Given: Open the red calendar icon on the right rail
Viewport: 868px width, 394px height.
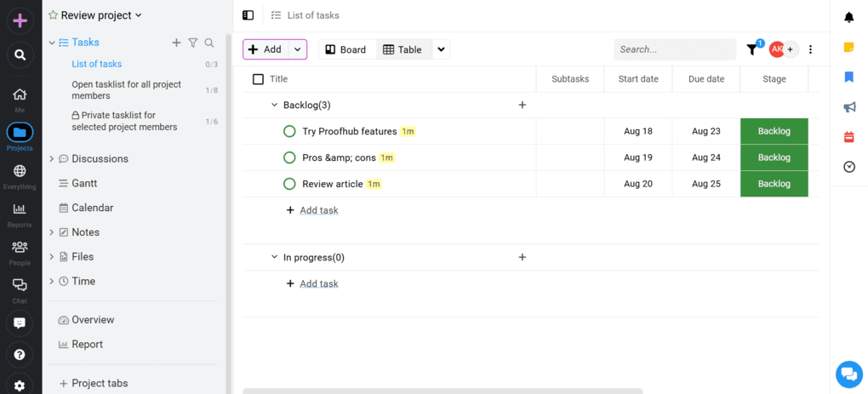Looking at the screenshot, I should (x=848, y=137).
